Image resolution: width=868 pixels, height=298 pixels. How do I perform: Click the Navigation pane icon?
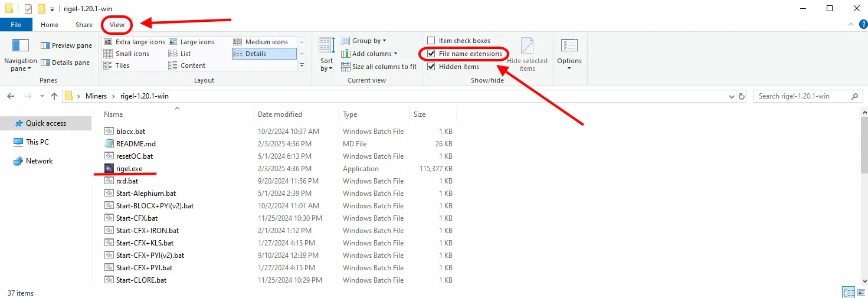[21, 46]
